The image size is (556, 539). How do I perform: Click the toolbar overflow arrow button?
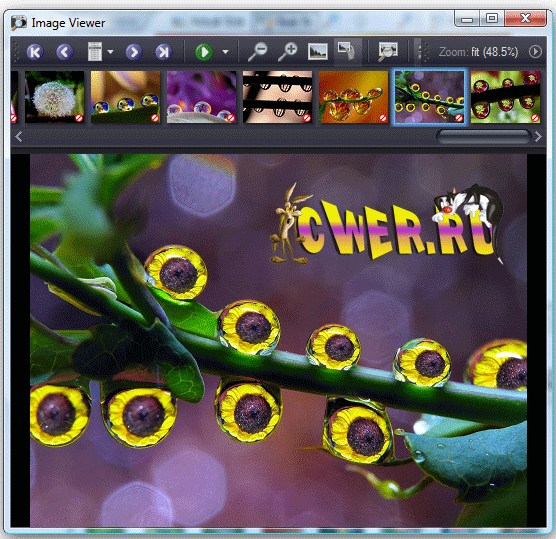[x=535, y=52]
